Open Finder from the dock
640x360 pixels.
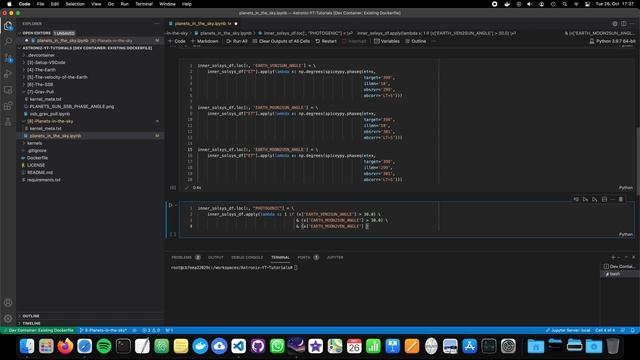point(27,346)
